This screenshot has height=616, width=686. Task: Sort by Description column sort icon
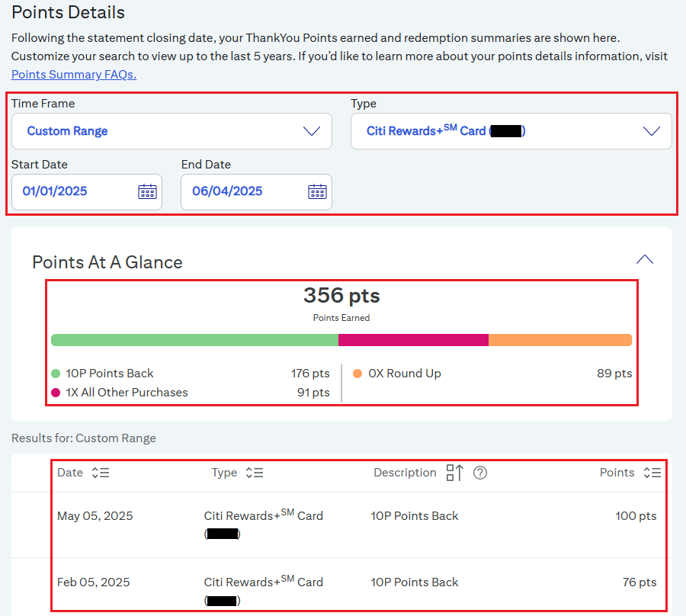[454, 473]
